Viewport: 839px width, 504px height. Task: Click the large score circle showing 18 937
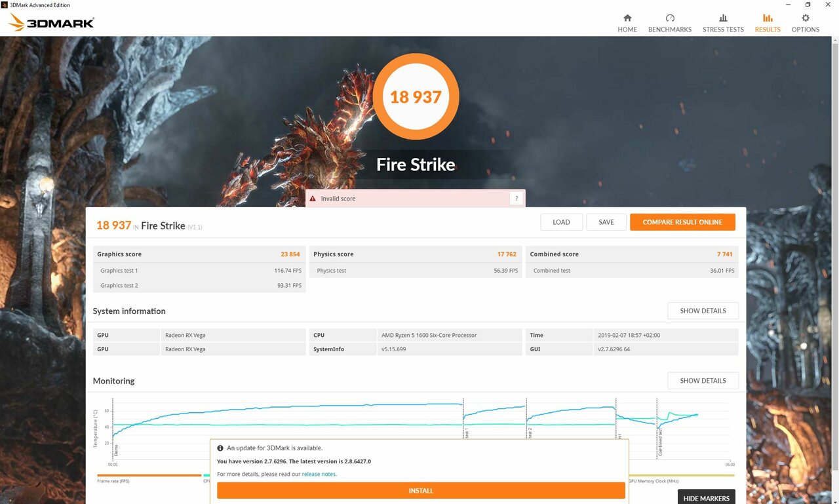(416, 97)
